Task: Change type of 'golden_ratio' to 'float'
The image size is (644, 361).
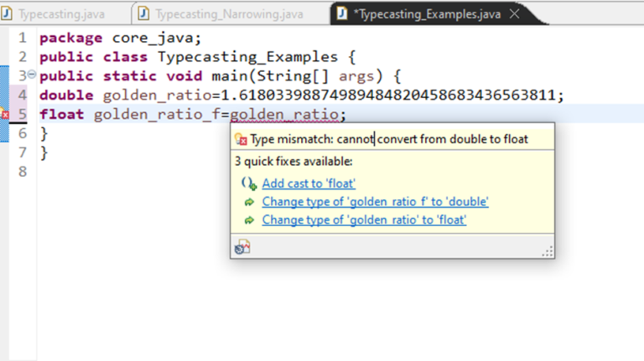Action: click(364, 219)
